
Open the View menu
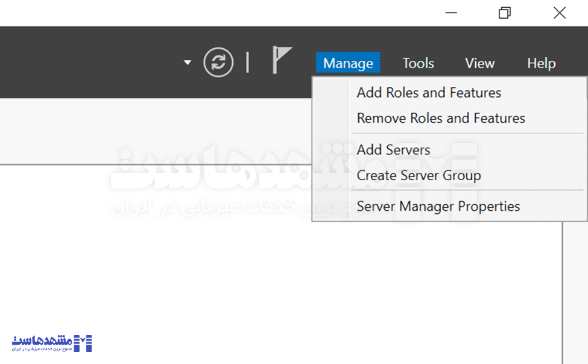coord(479,63)
